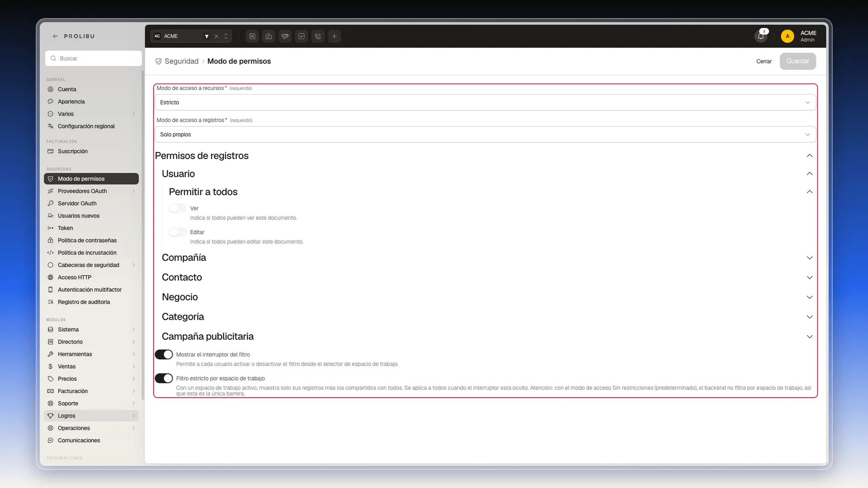Open Suscripción under Facturación

point(91,151)
